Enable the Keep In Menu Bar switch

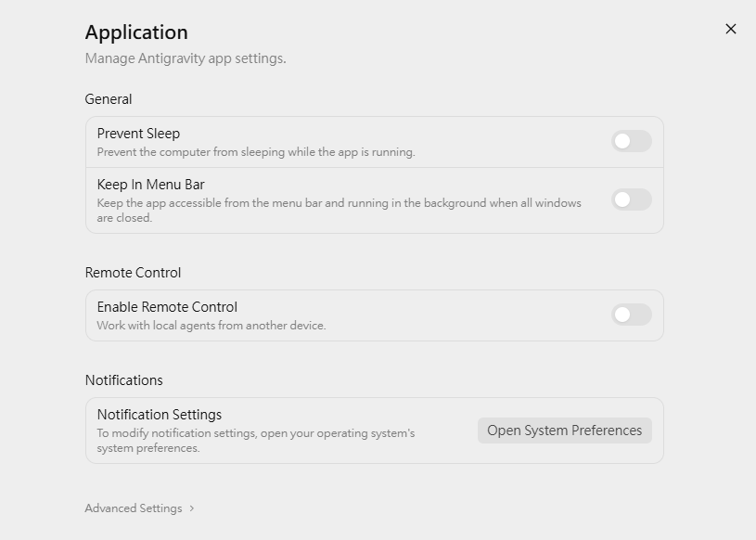pyautogui.click(x=632, y=199)
